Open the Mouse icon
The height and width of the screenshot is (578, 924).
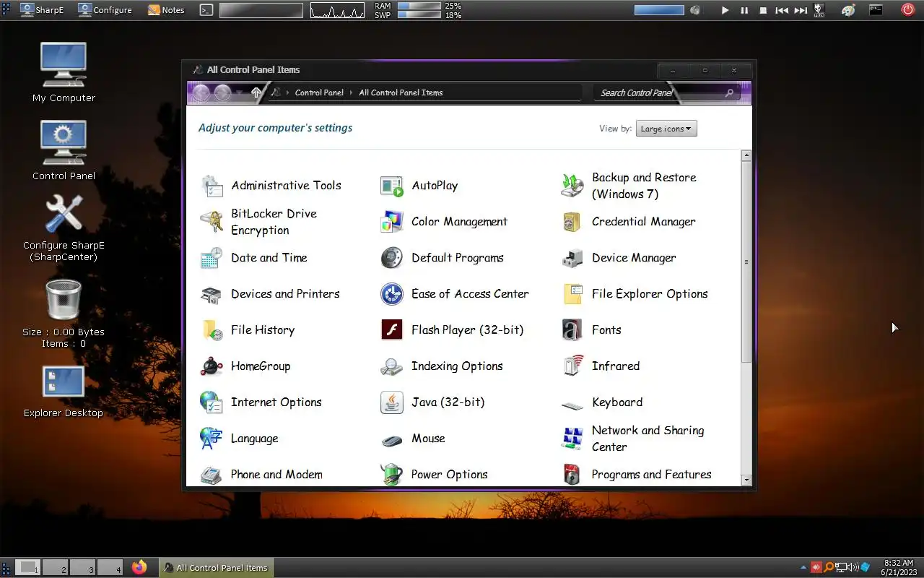coord(392,440)
